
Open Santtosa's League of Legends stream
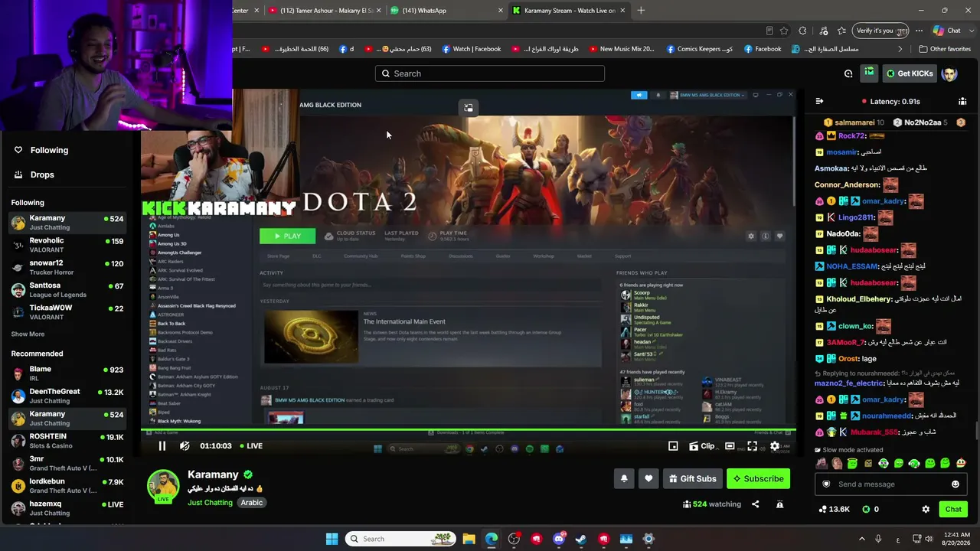67,290
